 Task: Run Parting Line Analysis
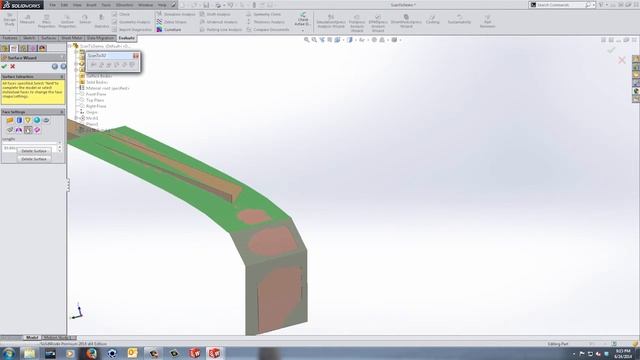click(221, 29)
